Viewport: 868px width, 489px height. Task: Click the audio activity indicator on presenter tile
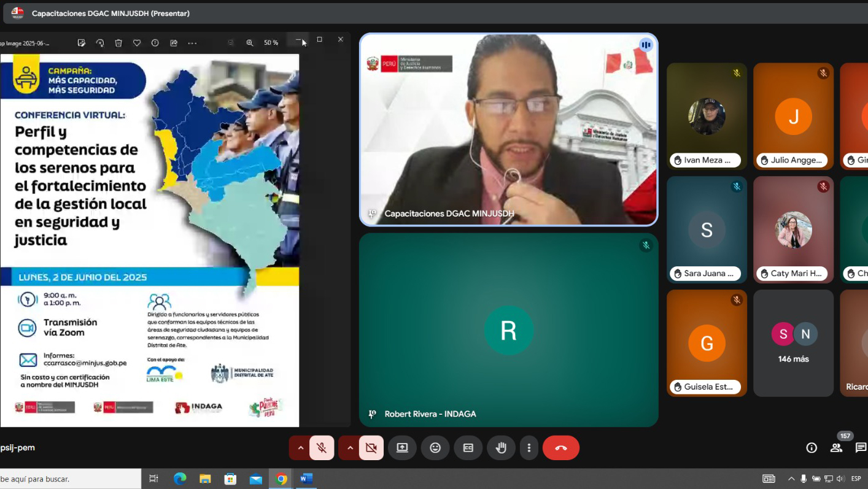[x=645, y=45]
